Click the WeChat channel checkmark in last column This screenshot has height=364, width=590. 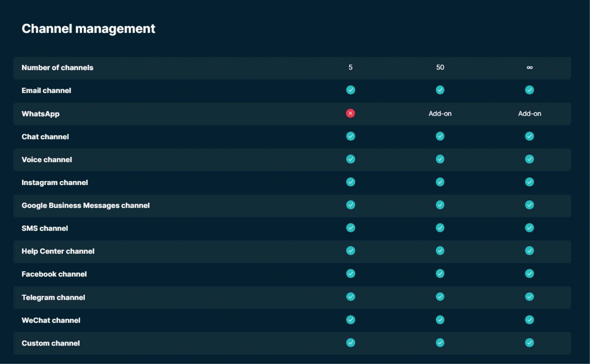530,320
